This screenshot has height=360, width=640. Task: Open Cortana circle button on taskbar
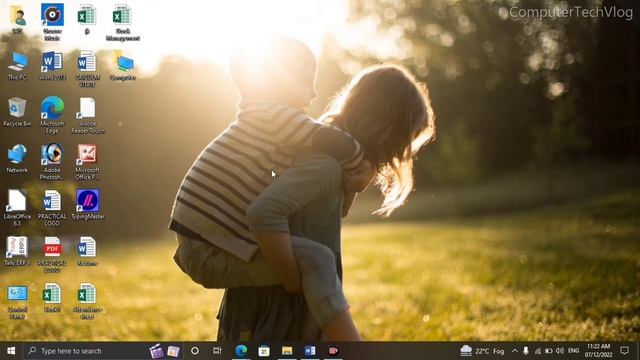pyautogui.click(x=195, y=351)
